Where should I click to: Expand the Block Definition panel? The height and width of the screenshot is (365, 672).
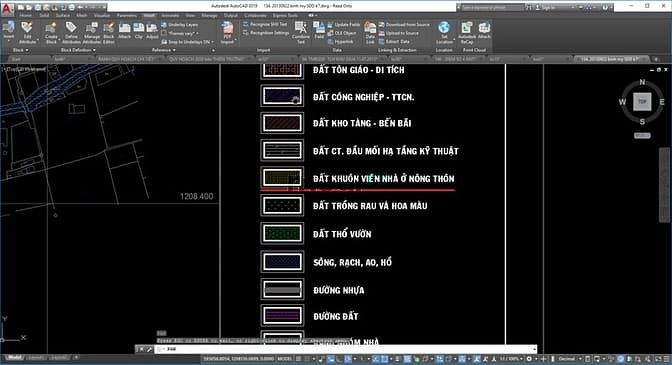point(78,50)
